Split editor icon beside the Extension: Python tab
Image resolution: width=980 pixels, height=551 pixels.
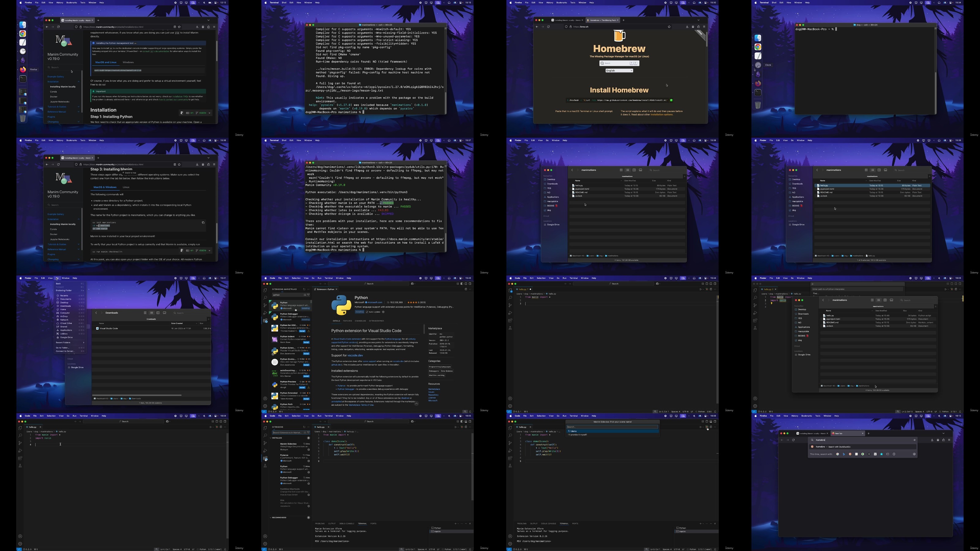point(466,289)
